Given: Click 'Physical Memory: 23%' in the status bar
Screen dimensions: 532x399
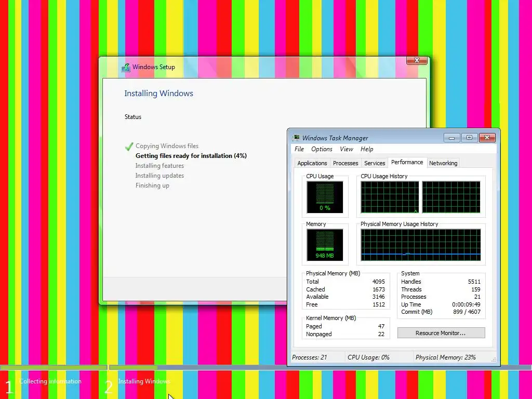Looking at the screenshot, I should (x=445, y=357).
